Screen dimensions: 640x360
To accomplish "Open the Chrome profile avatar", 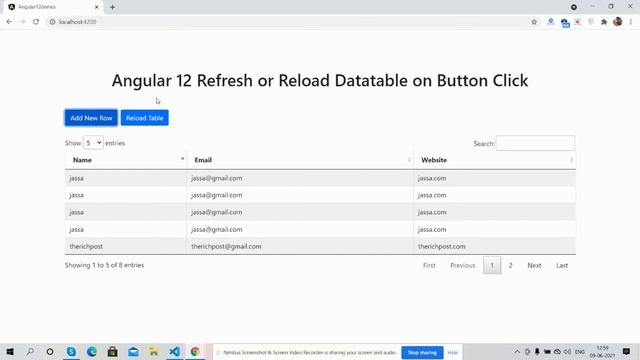I will pos(618,22).
